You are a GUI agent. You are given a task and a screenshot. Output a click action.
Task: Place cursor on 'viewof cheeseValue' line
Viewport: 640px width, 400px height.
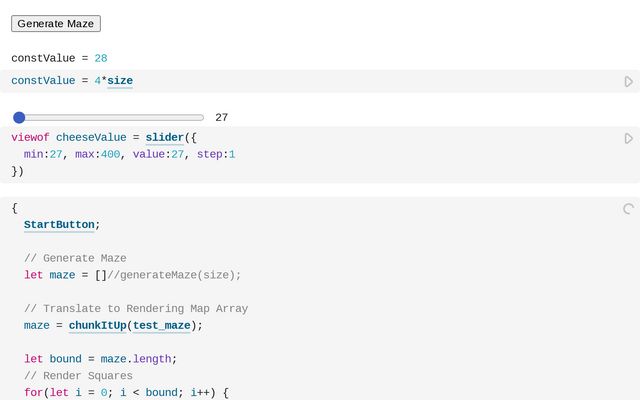click(x=70, y=138)
